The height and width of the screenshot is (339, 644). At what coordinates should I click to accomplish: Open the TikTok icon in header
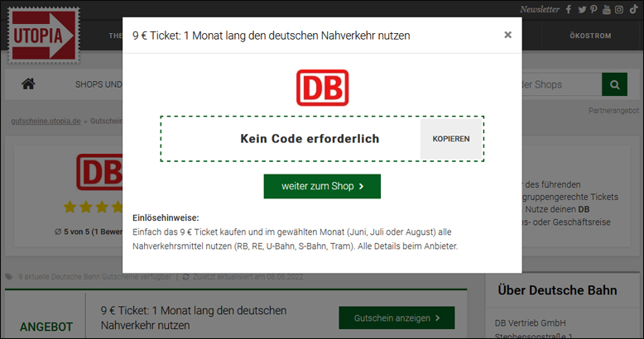point(633,9)
